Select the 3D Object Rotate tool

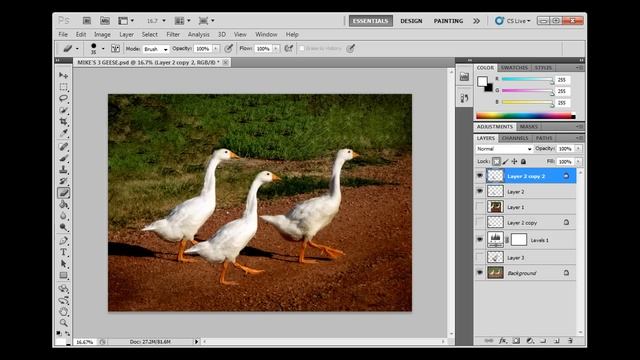pos(63,289)
